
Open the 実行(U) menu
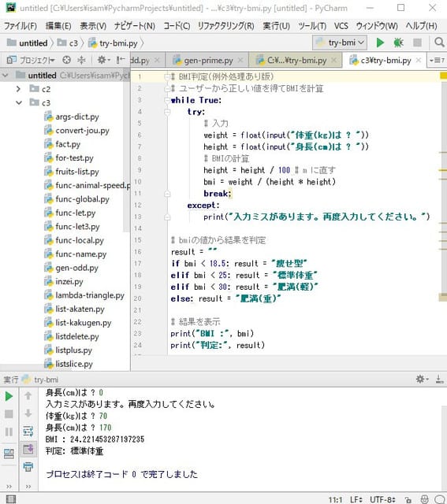pyautogui.click(x=276, y=26)
